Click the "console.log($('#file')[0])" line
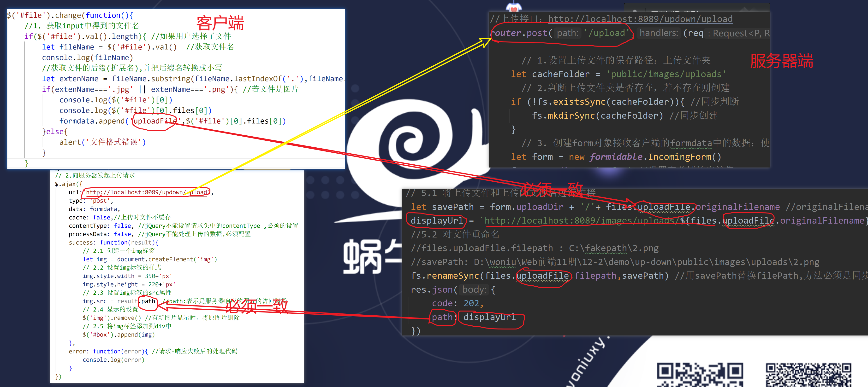 tap(116, 100)
